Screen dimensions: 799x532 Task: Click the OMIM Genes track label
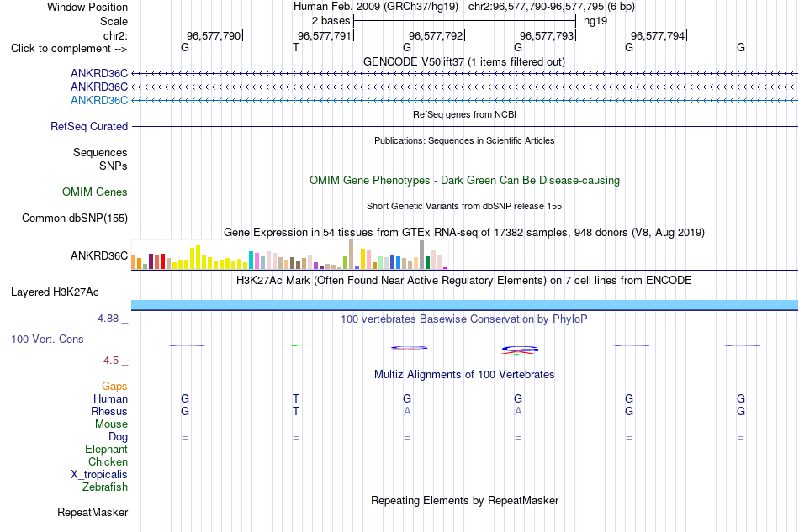[95, 192]
